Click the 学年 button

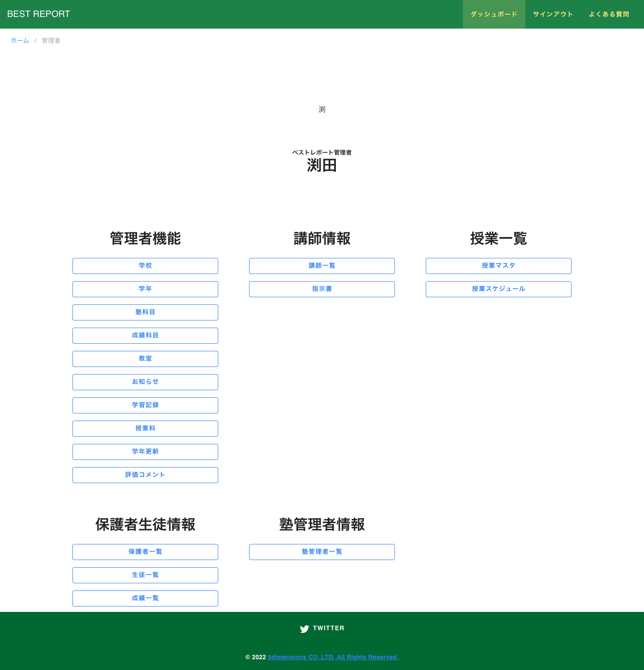145,289
